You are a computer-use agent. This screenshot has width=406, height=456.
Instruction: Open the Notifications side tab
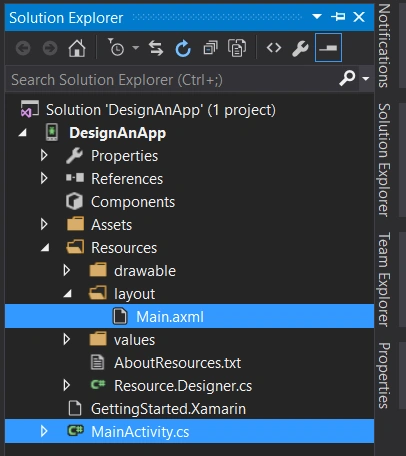click(384, 46)
